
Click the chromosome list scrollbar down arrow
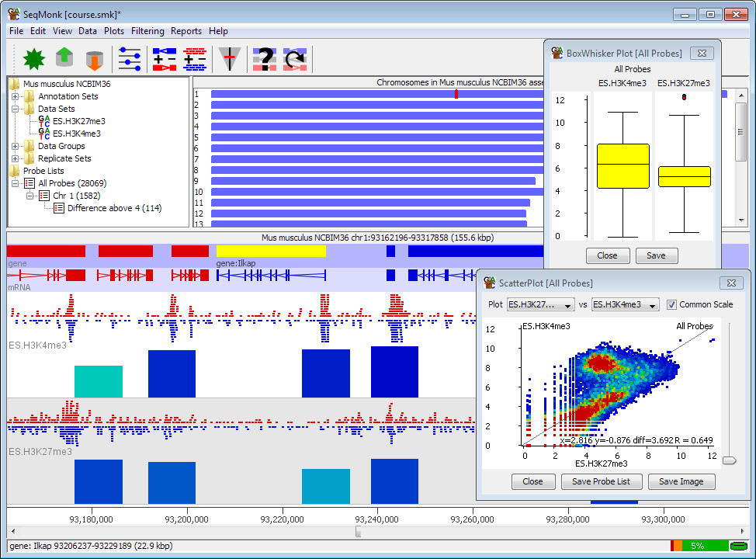(x=741, y=220)
